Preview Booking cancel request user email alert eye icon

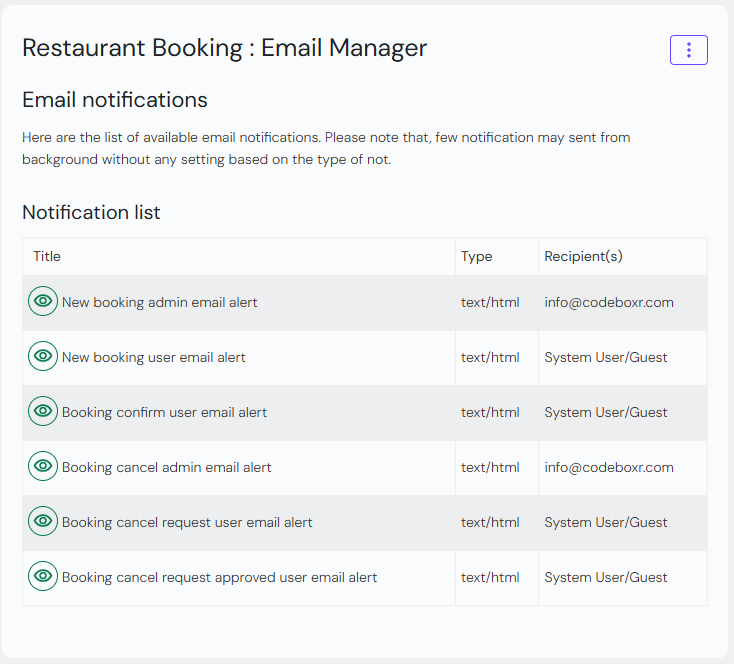43,521
